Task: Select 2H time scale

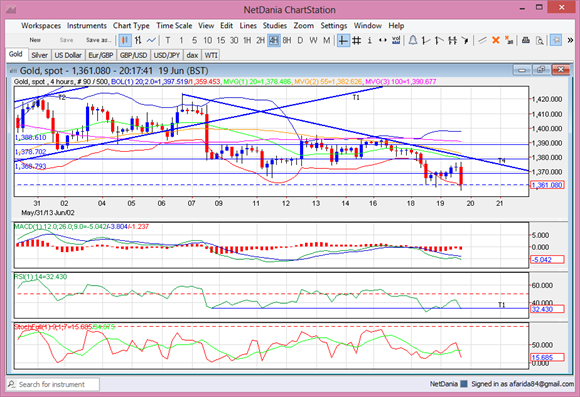Action: pos(260,40)
